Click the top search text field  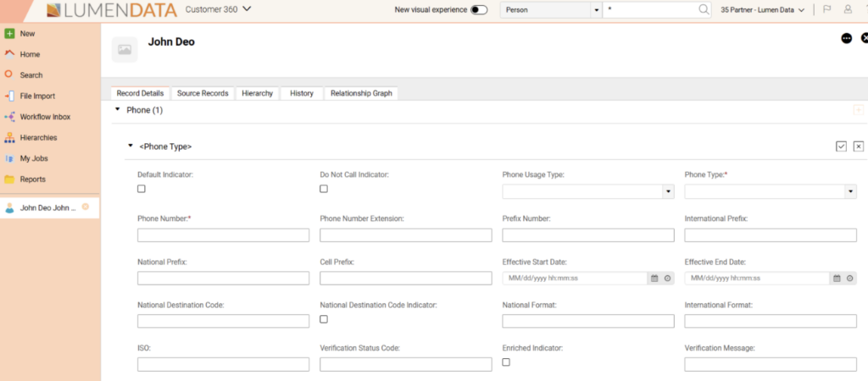650,9
